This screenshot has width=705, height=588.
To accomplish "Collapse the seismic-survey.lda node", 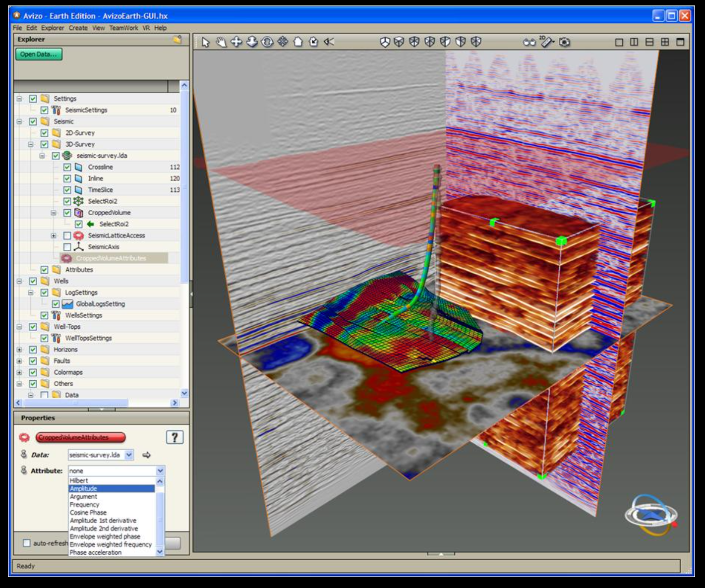I will pyautogui.click(x=42, y=156).
